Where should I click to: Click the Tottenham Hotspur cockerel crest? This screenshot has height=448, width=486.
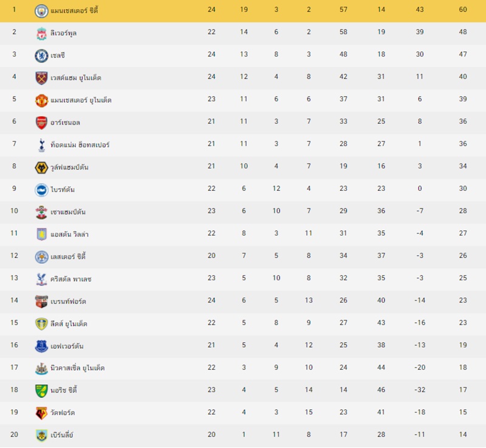coord(41,145)
